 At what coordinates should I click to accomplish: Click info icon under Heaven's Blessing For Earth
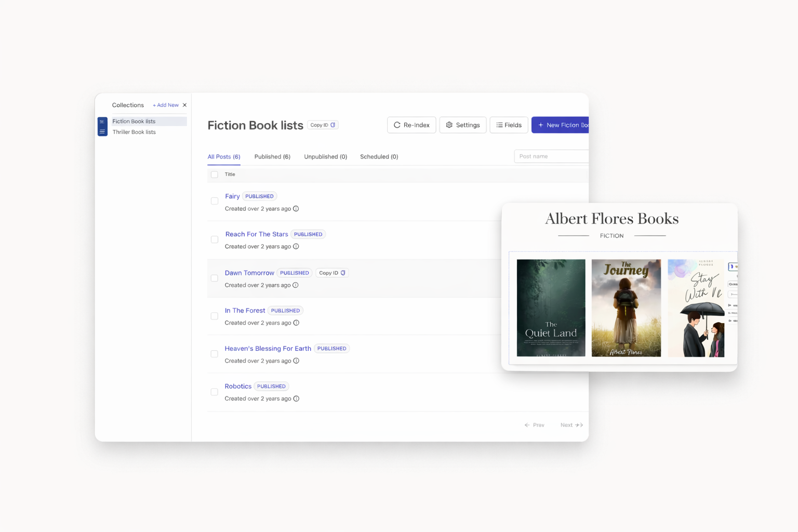point(296,361)
